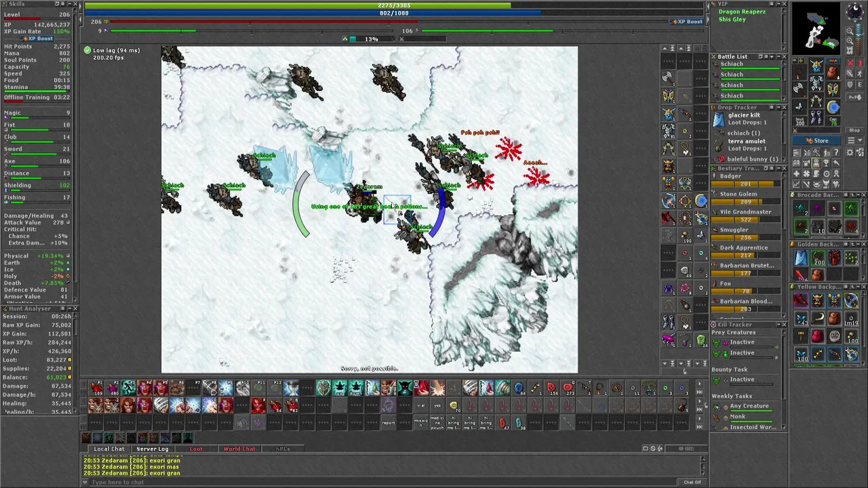The height and width of the screenshot is (488, 868).
Task: Click the boots equipment slot
Action: [x=816, y=117]
